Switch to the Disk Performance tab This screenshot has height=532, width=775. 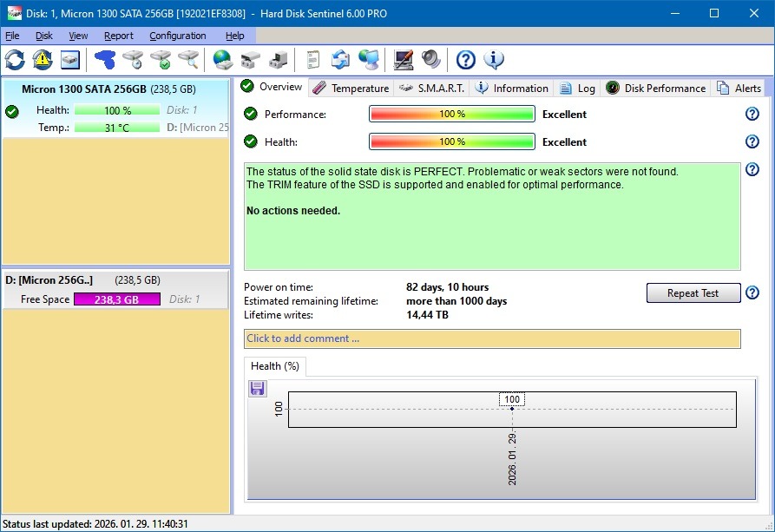pyautogui.click(x=656, y=88)
